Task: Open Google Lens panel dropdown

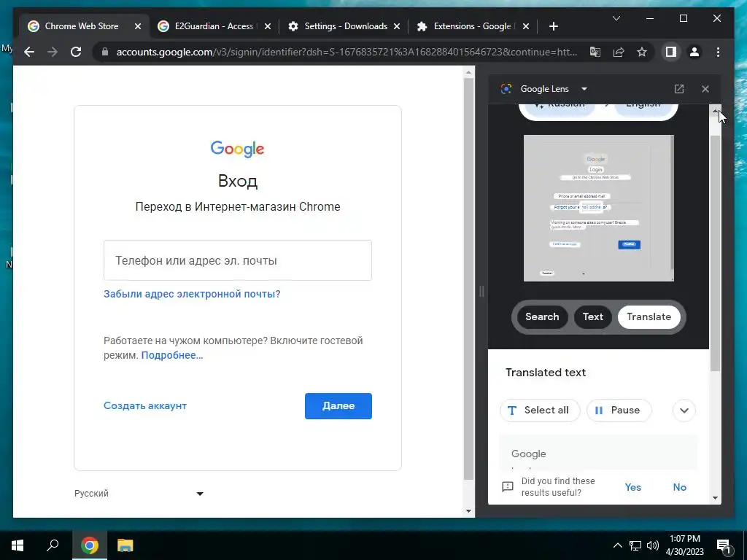Action: coord(584,89)
